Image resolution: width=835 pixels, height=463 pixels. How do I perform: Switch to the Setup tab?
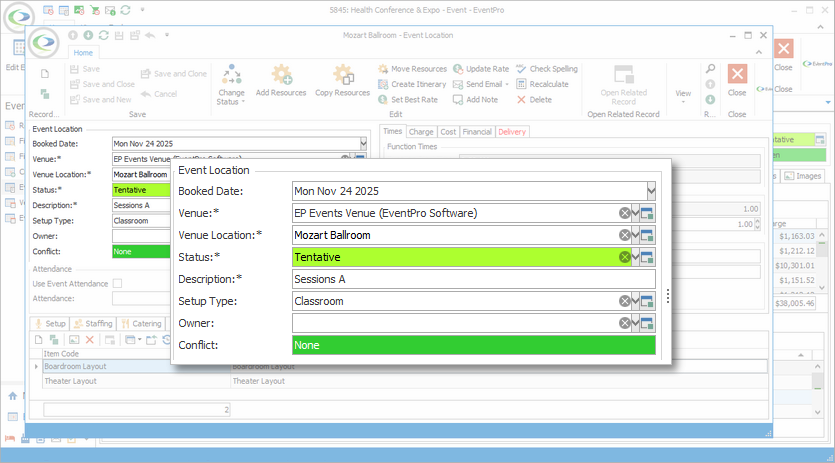click(x=50, y=324)
